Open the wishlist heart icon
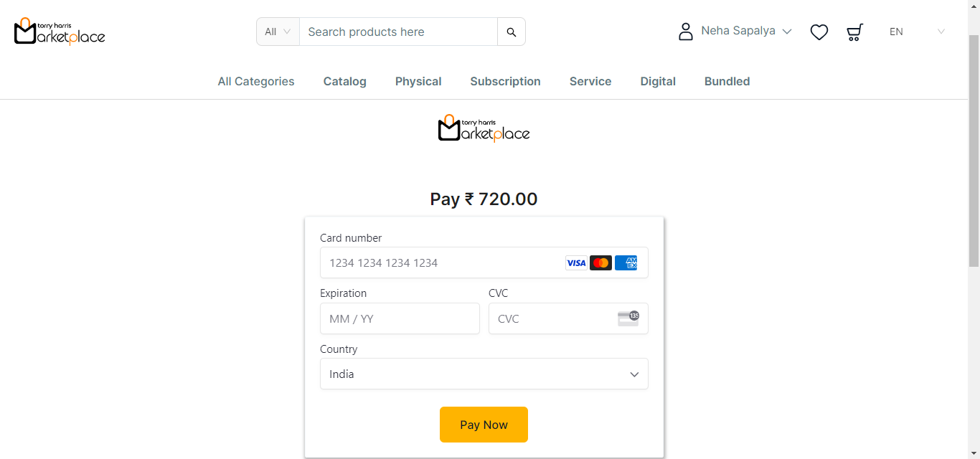980x459 pixels. (819, 32)
